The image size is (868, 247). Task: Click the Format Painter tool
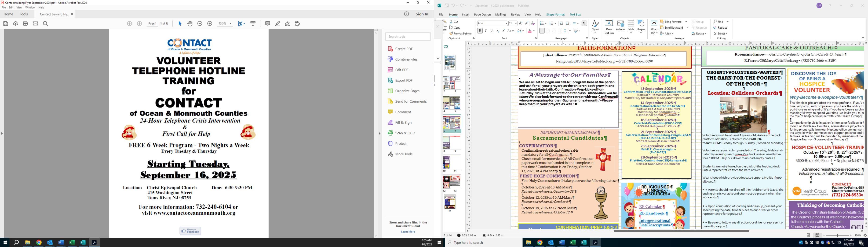click(x=460, y=34)
